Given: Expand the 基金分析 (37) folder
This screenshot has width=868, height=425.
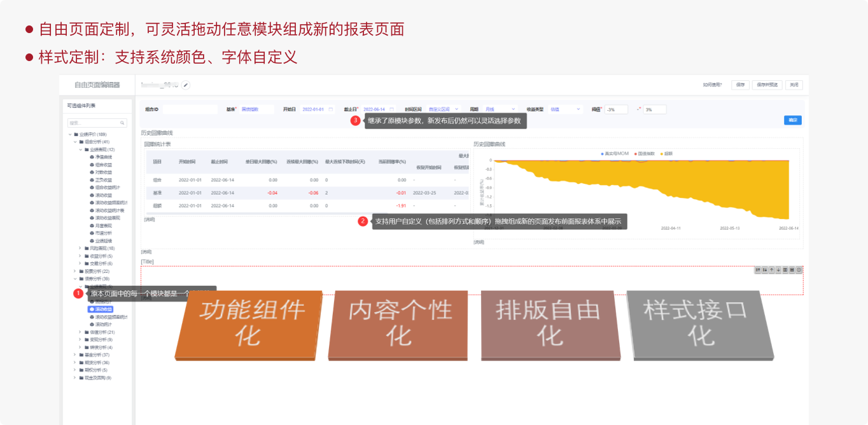Looking at the screenshot, I should [x=75, y=355].
